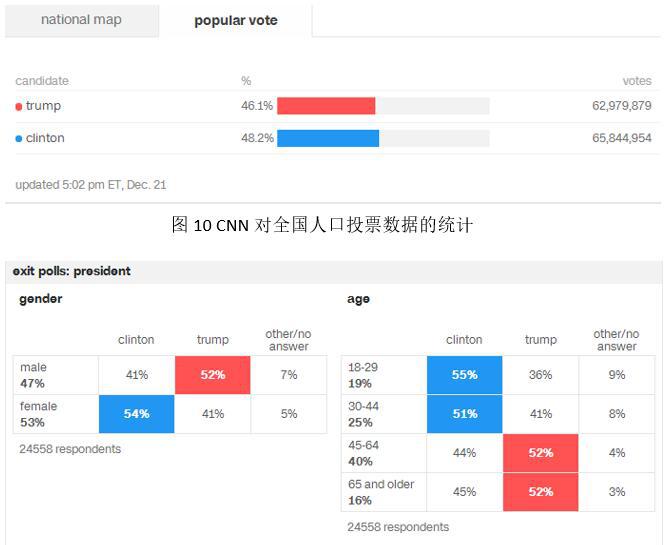Click the red 52% cell for 65 and older

click(x=540, y=492)
